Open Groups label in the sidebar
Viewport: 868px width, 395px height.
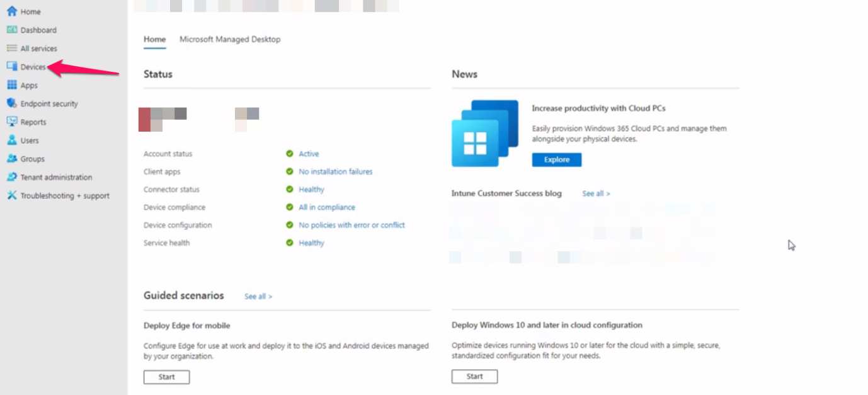tap(33, 159)
